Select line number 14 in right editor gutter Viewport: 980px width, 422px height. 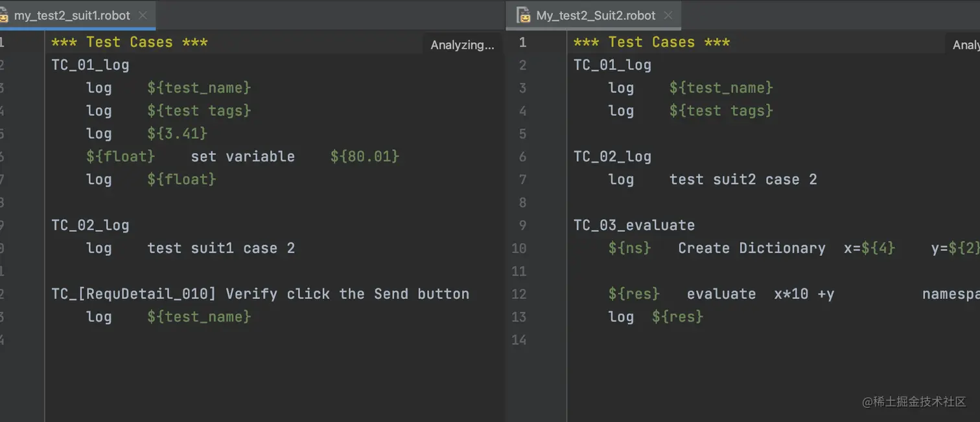click(519, 340)
